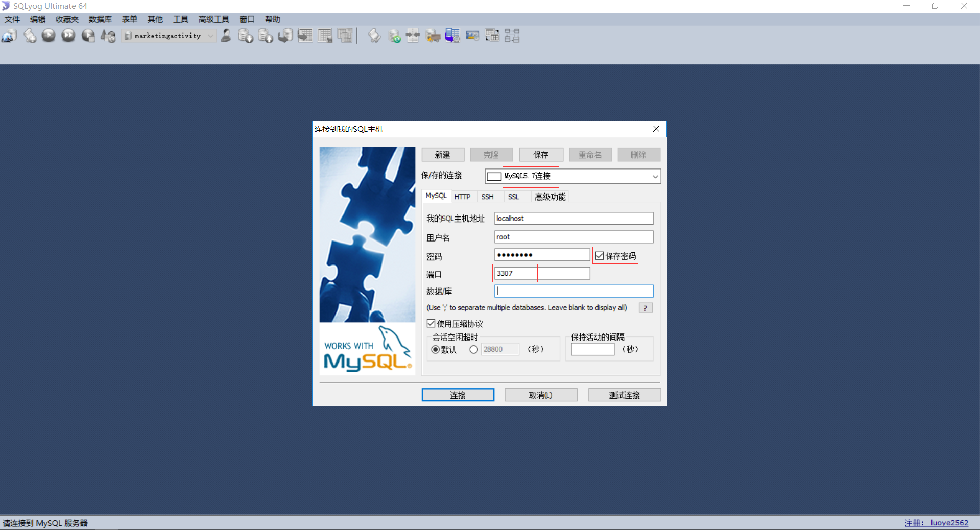Open the 工具 menu
Image resolution: width=980 pixels, height=530 pixels.
(x=181, y=19)
